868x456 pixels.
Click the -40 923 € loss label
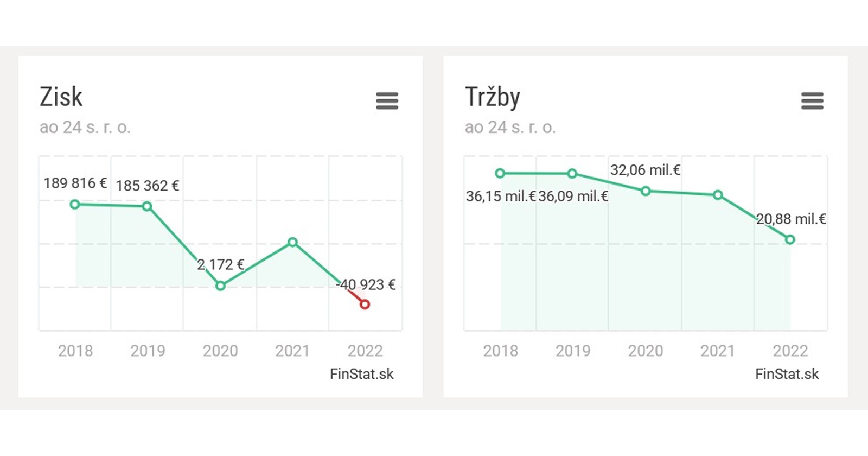coord(367,284)
